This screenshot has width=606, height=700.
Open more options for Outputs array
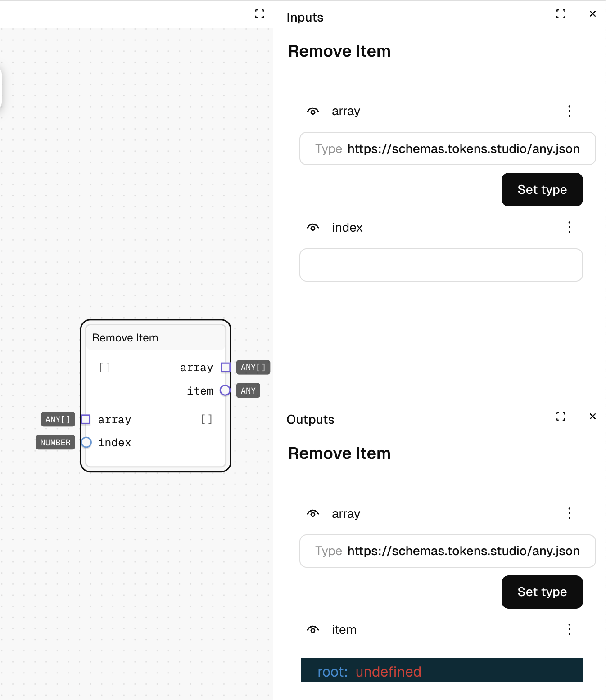pos(570,513)
